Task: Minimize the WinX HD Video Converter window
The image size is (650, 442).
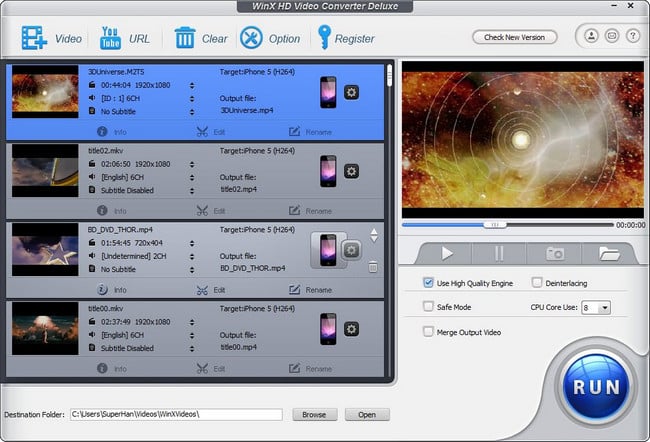Action: [614, 6]
